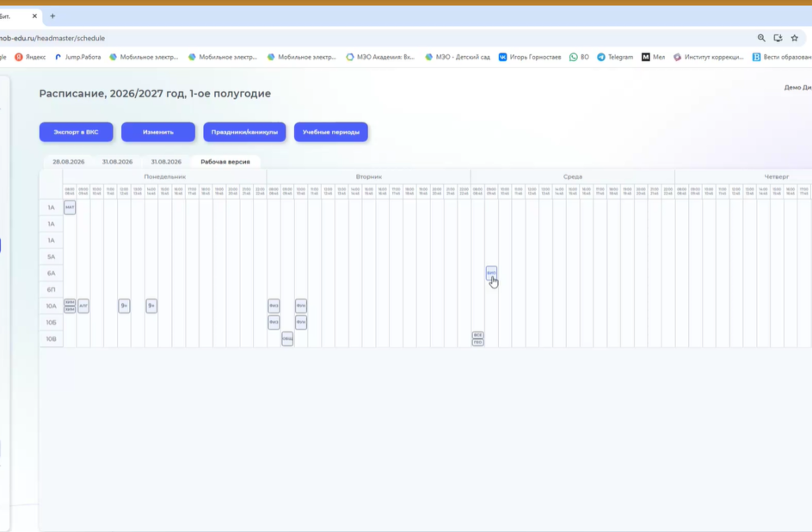Open the Мел bookmark
Screen dimensions: 812x532
pyautogui.click(x=654, y=57)
